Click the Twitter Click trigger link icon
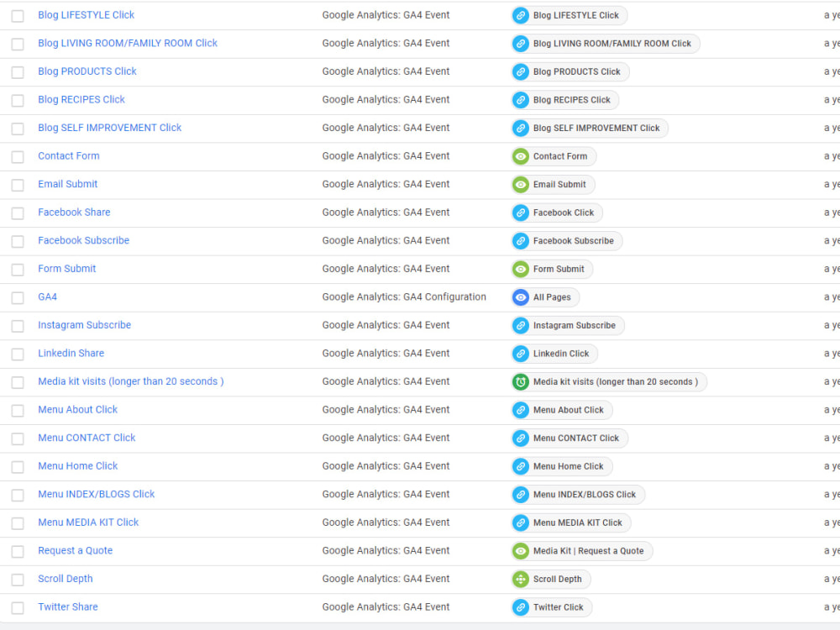This screenshot has width=840, height=630. point(520,607)
